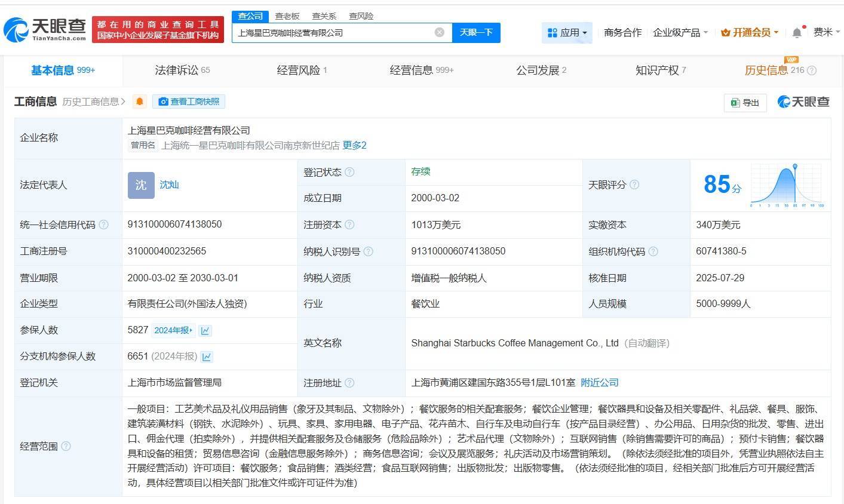844x504 pixels.
Task: Click the 组织机构代码 value 60741380-5
Action: click(721, 251)
